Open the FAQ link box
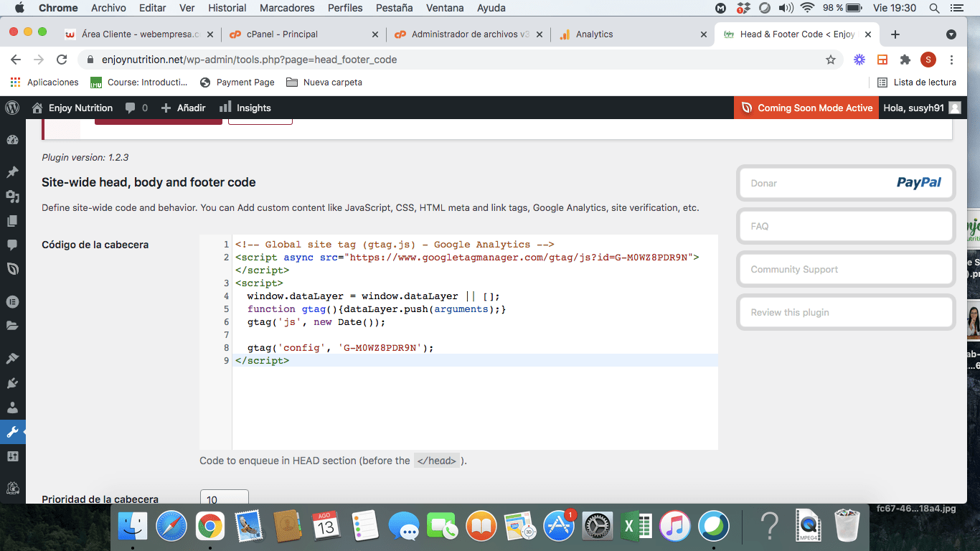 [846, 226]
